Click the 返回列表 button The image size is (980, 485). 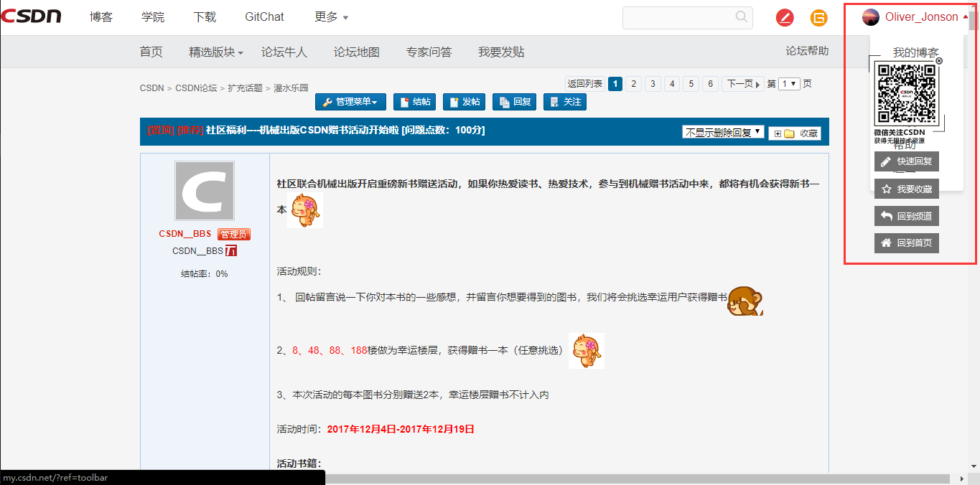[585, 84]
